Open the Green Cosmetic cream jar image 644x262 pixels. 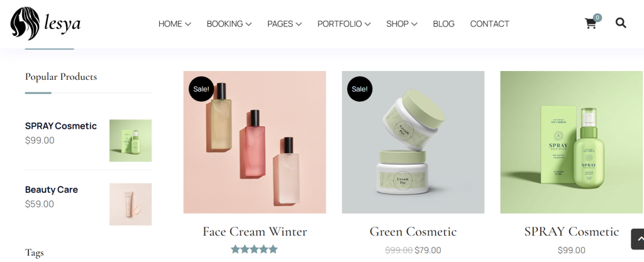[413, 142]
